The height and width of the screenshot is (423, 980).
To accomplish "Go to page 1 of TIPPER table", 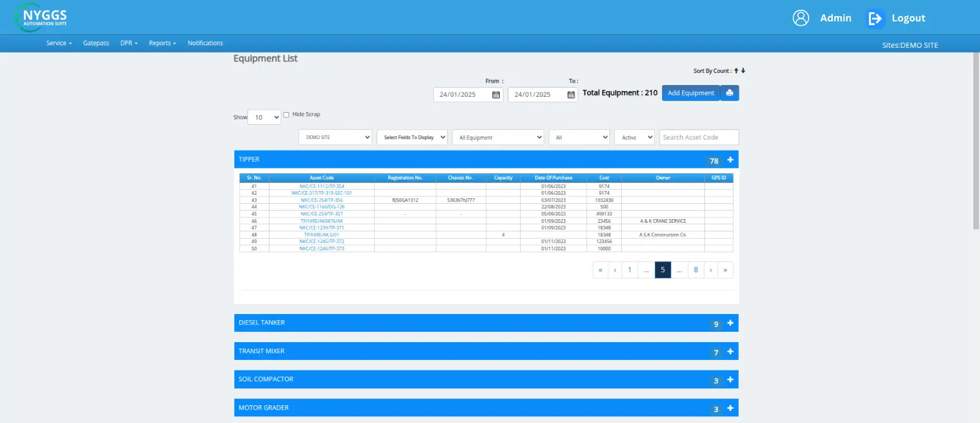I will [x=630, y=270].
